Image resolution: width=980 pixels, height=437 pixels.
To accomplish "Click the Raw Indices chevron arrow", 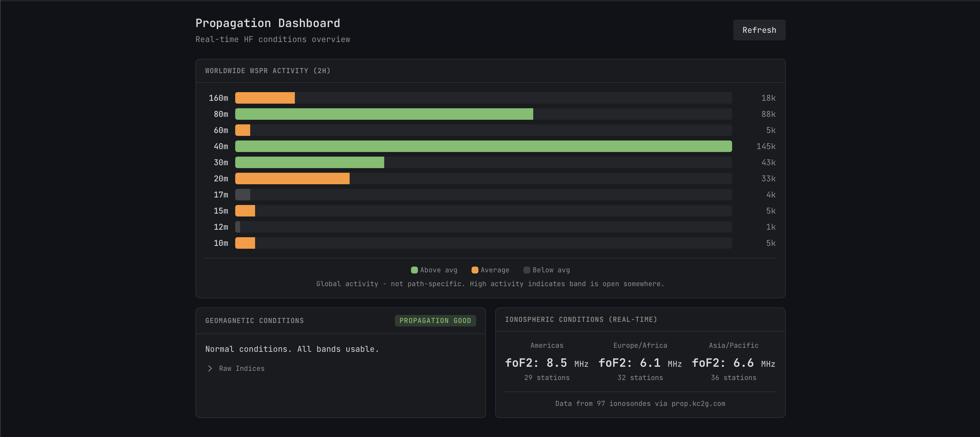I will [x=210, y=368].
